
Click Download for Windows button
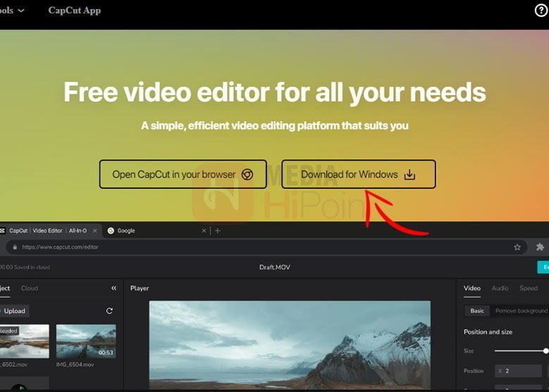pos(359,174)
